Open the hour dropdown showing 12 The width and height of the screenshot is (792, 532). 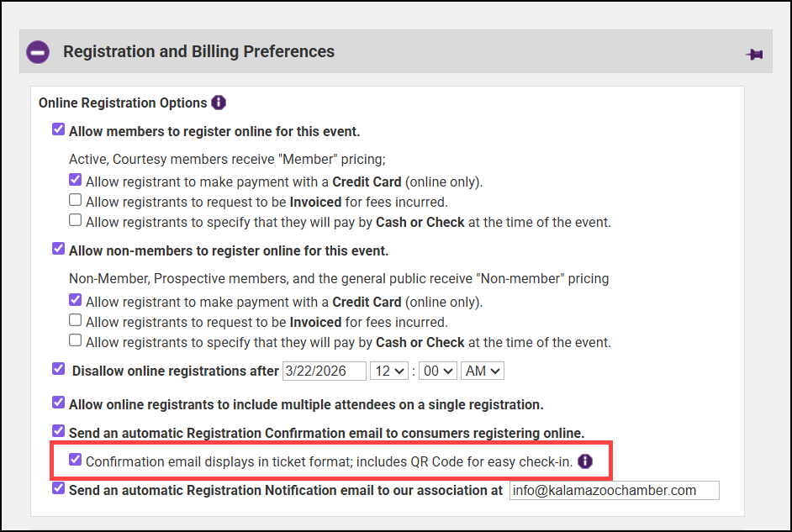pos(388,371)
